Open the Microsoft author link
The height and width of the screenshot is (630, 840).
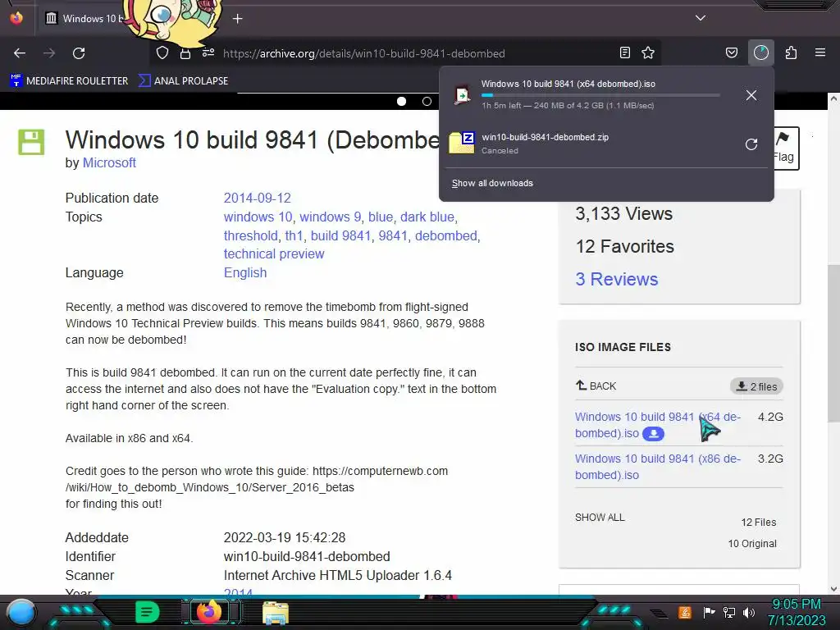[109, 163]
